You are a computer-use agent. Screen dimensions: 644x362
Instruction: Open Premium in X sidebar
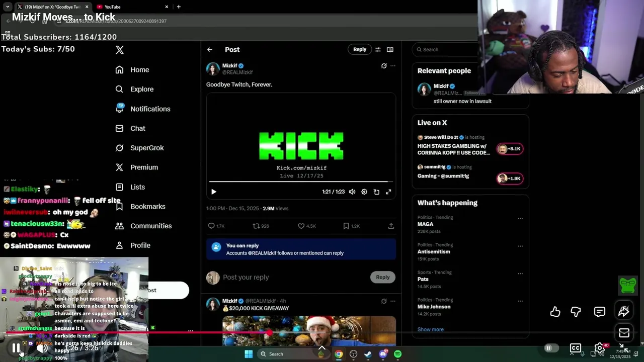[136, 167]
